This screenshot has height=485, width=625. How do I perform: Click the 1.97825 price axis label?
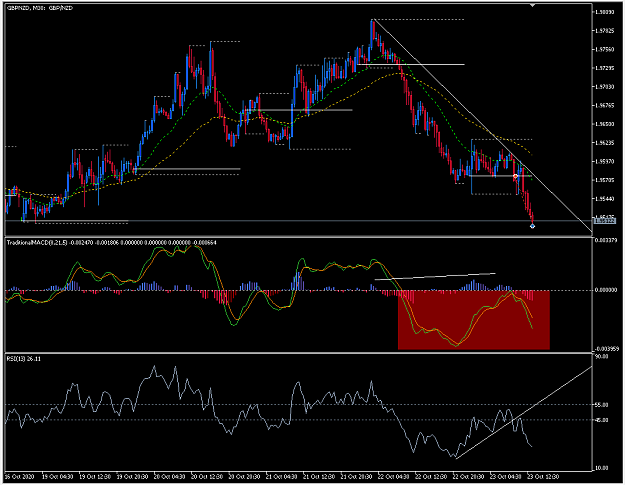coord(604,31)
